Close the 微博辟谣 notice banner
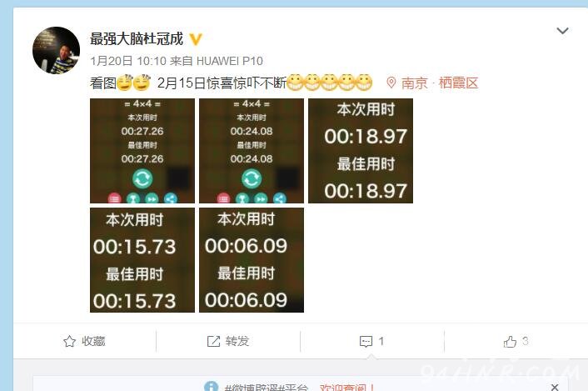Viewport: 588px width, 391px height. click(x=555, y=387)
